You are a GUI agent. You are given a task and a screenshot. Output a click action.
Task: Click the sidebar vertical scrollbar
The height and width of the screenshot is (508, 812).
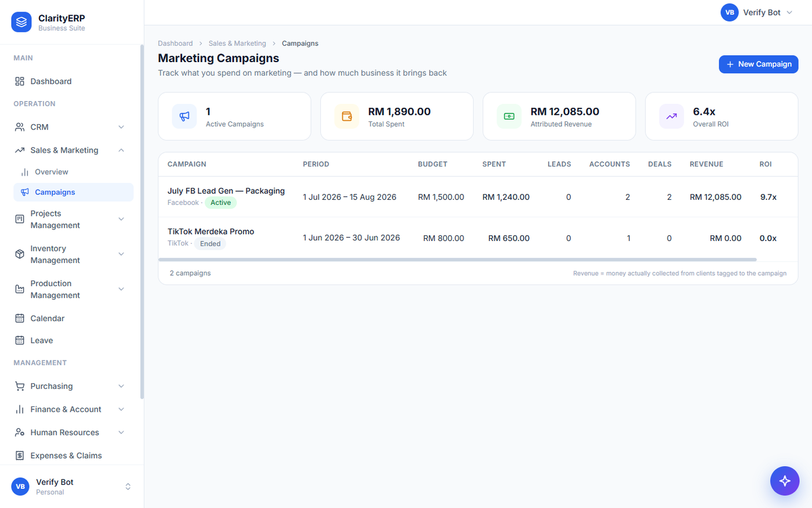pyautogui.click(x=142, y=222)
